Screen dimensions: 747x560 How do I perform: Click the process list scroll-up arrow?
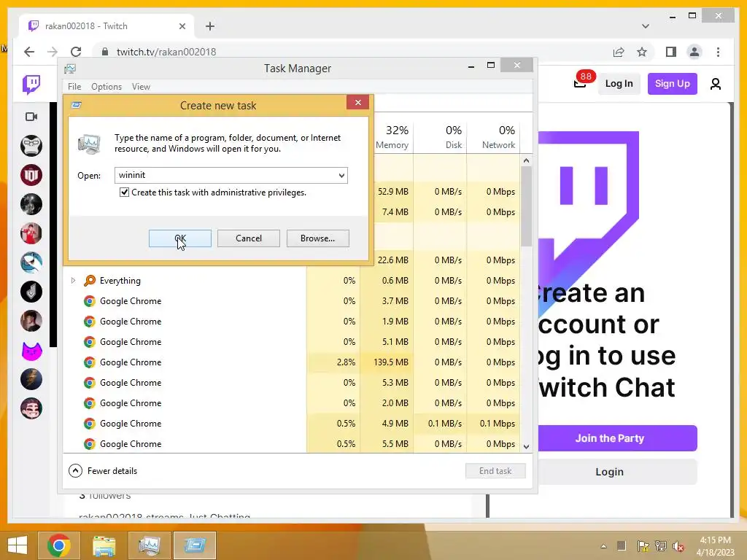526,160
